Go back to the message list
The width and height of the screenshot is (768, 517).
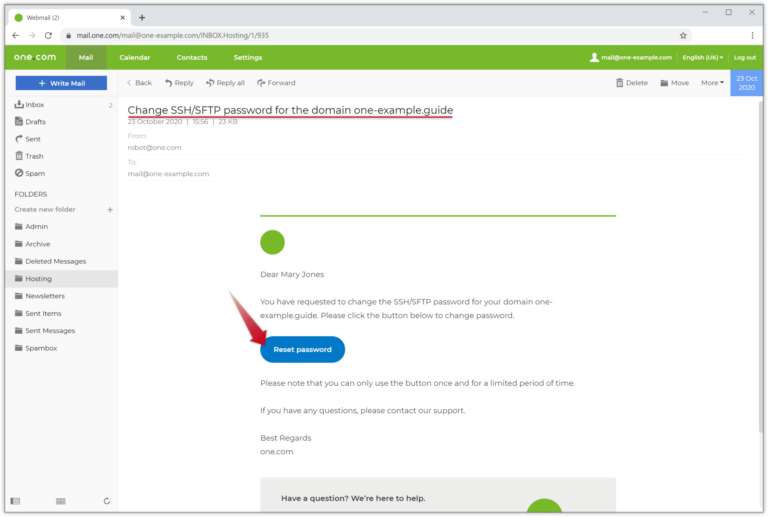(x=139, y=83)
